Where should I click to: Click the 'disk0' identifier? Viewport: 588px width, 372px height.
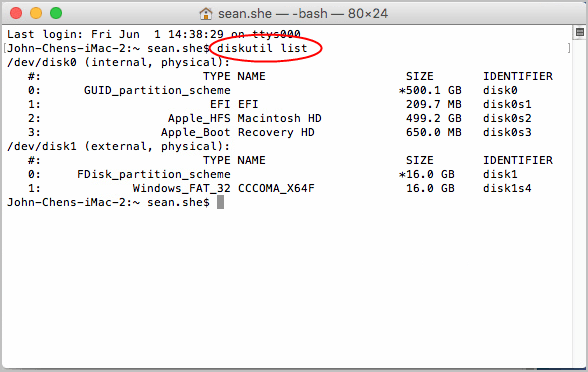500,90
